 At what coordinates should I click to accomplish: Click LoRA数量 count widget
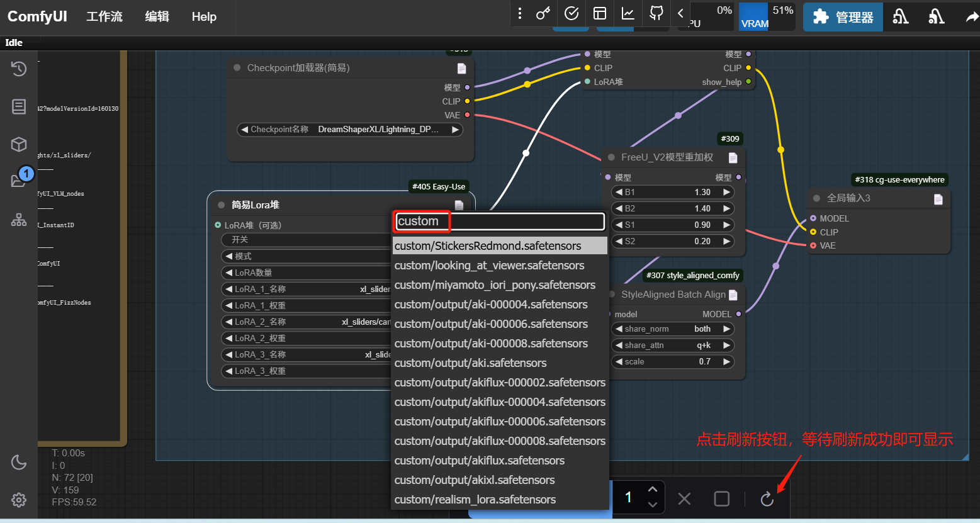pyautogui.click(x=306, y=273)
